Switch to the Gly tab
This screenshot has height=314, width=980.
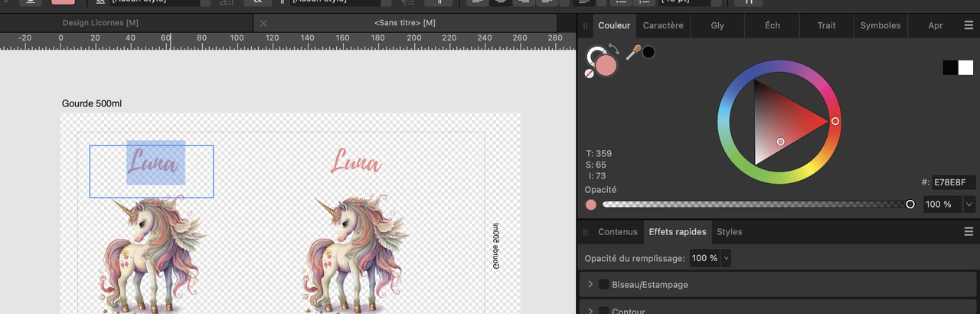point(717,25)
